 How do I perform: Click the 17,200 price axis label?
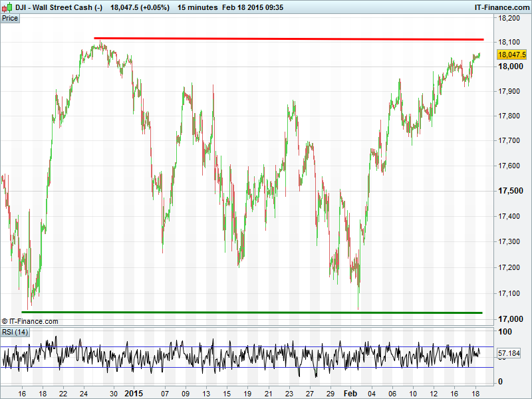509,267
